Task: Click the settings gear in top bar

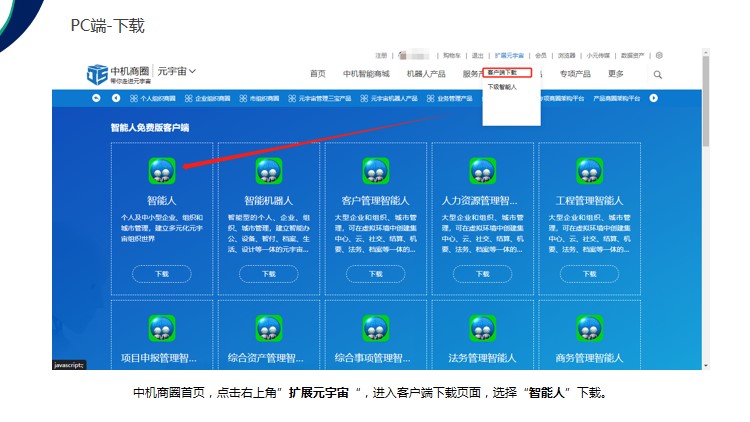Action: 659,56
